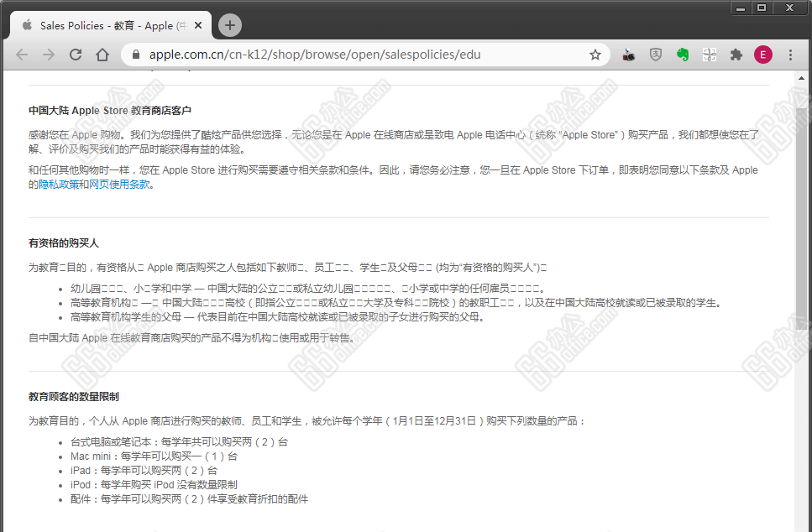Click the iPad purchase limit line
The width and height of the screenshot is (812, 532).
click(x=144, y=471)
